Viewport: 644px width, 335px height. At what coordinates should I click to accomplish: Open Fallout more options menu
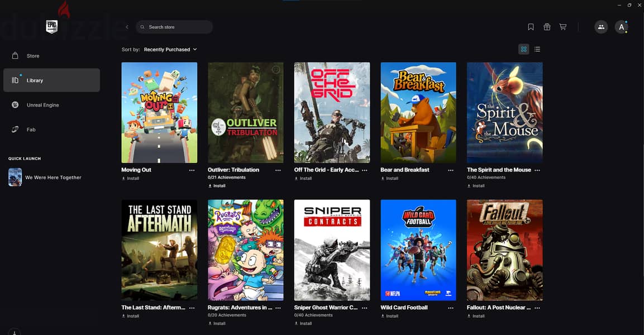pos(537,308)
